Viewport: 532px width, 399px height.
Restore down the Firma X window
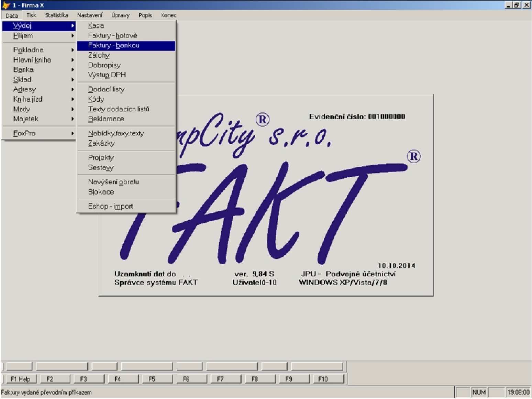pyautogui.click(x=517, y=5)
